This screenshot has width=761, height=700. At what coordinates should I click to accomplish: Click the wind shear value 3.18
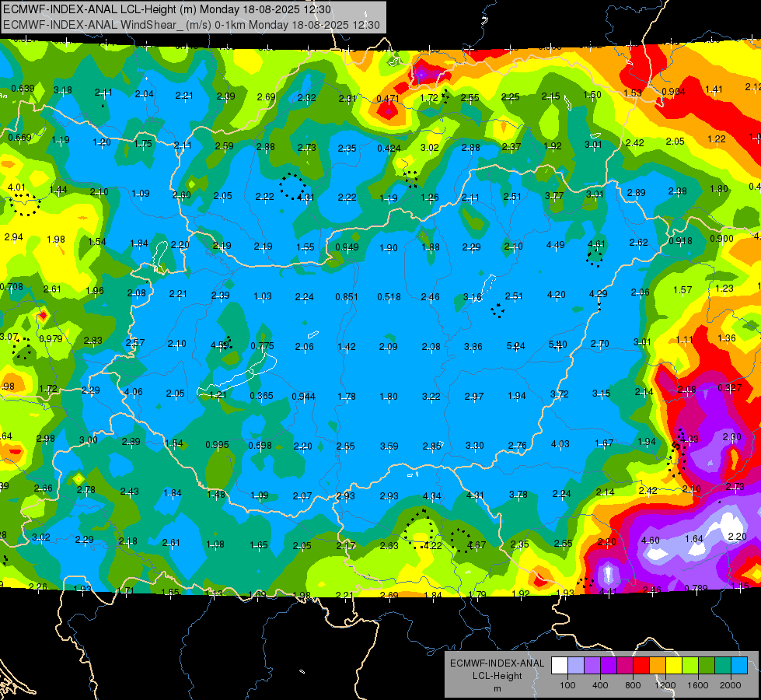point(63,90)
